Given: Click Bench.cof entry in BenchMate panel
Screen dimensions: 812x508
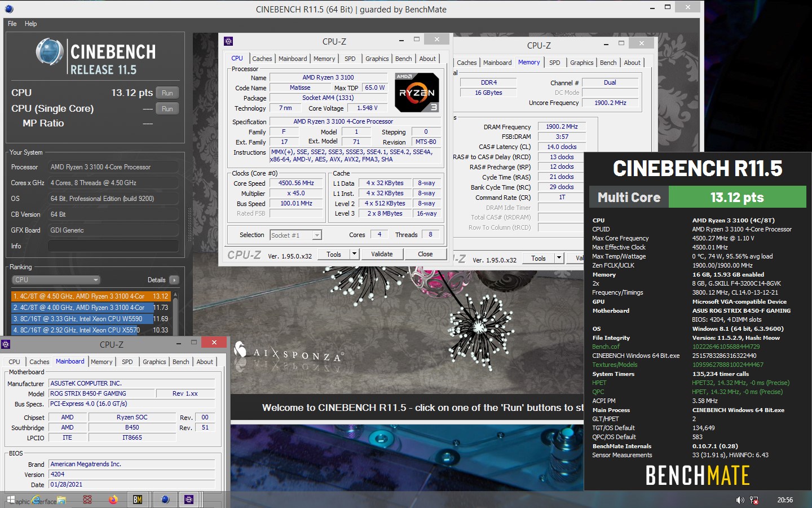Looking at the screenshot, I should click(x=606, y=347).
